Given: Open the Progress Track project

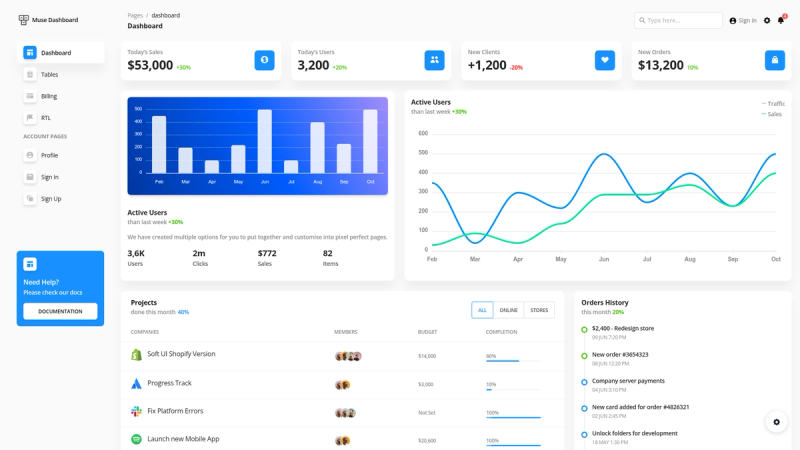Looking at the screenshot, I should pos(169,383).
